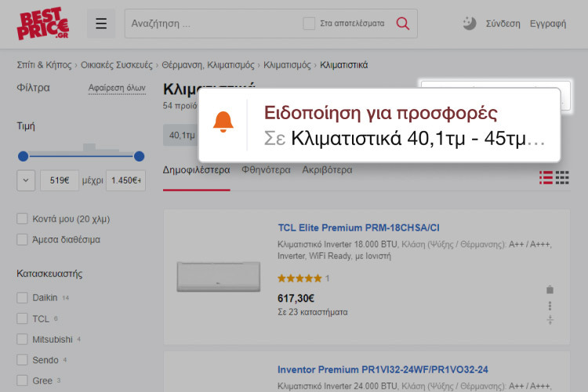Select the 'Φθηνότερα' sorting tab
Image resolution: width=588 pixels, height=392 pixels.
tap(266, 170)
